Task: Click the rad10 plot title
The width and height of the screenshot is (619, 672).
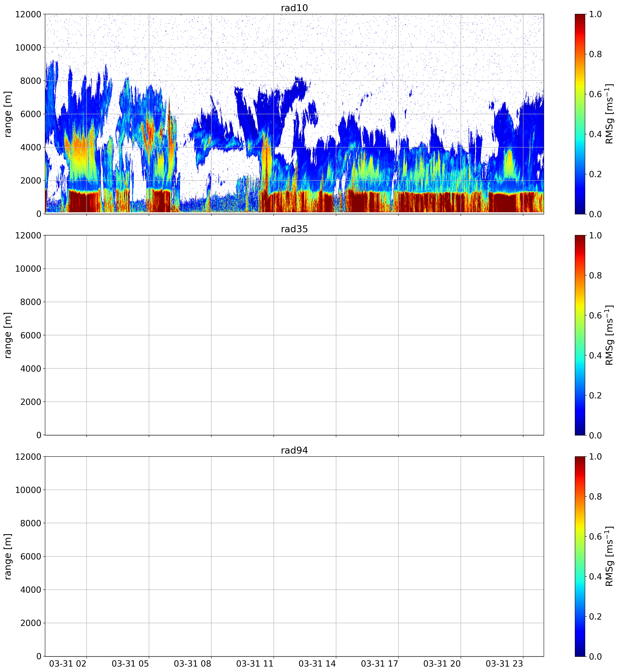Action: click(294, 8)
